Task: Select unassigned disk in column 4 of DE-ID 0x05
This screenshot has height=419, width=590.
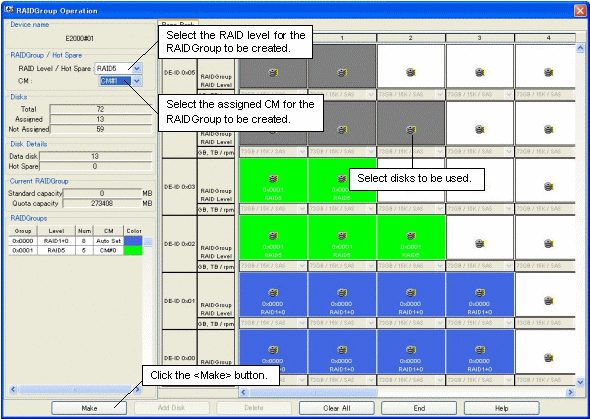Action: point(545,67)
